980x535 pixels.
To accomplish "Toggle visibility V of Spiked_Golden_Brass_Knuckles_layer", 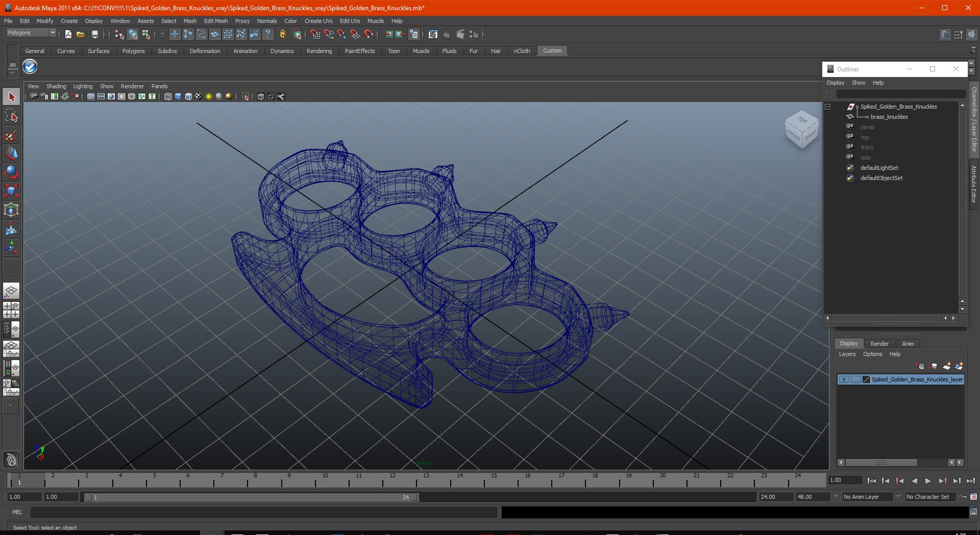I will [x=844, y=379].
